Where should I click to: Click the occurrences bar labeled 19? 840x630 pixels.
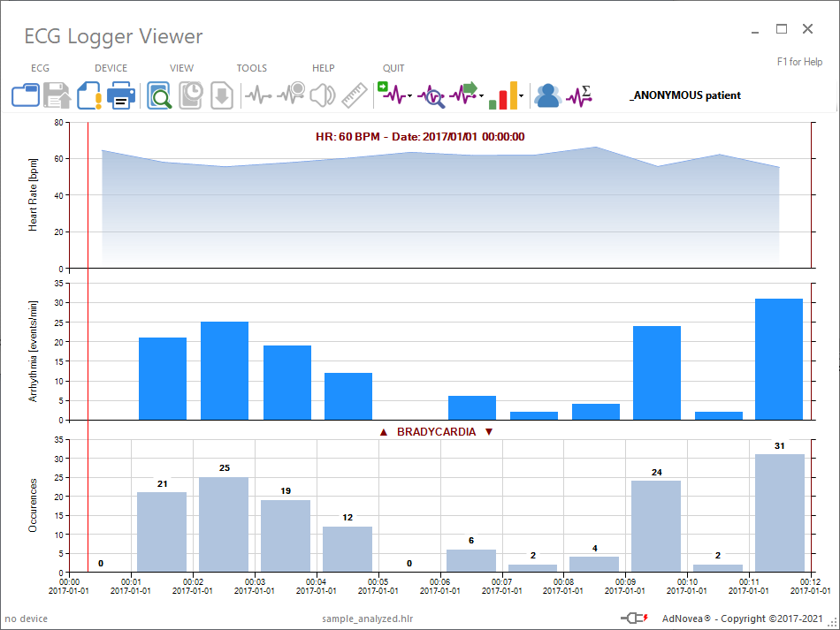(x=286, y=535)
